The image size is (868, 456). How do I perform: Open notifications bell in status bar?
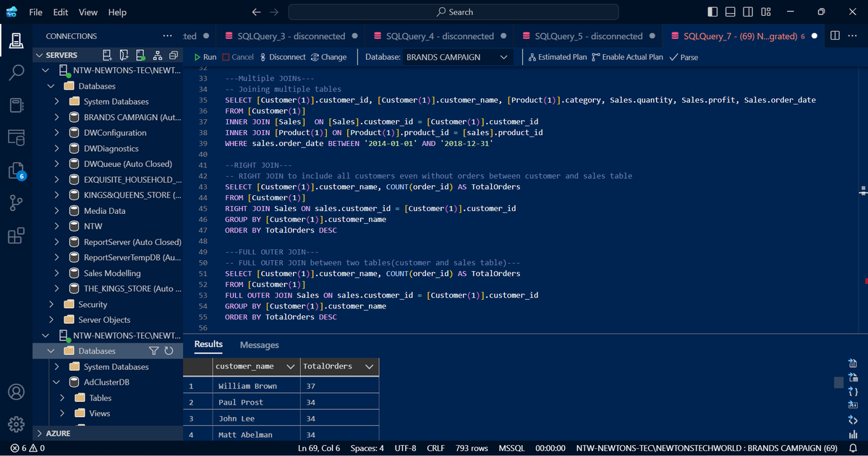click(x=853, y=448)
